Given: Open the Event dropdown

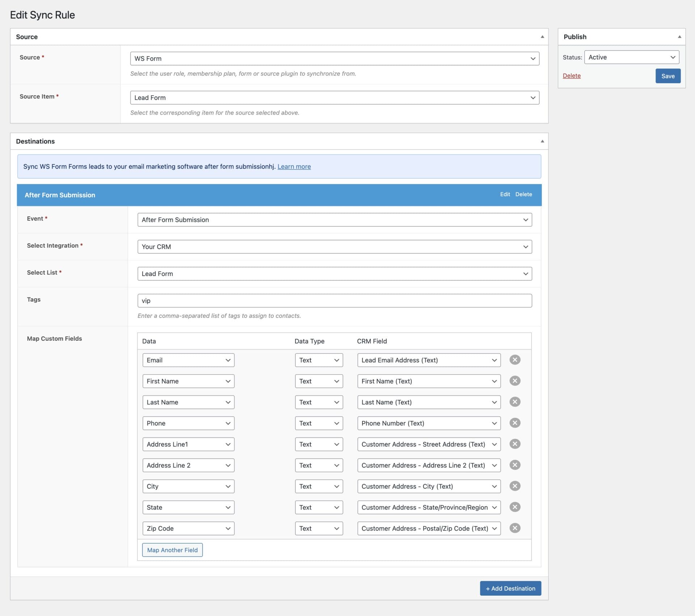Looking at the screenshot, I should coord(334,220).
